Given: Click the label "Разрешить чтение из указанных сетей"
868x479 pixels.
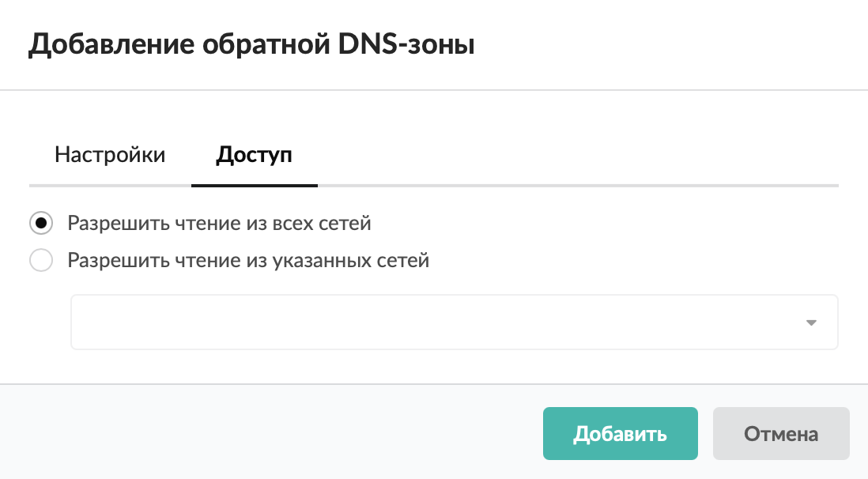Looking at the screenshot, I should (x=248, y=260).
